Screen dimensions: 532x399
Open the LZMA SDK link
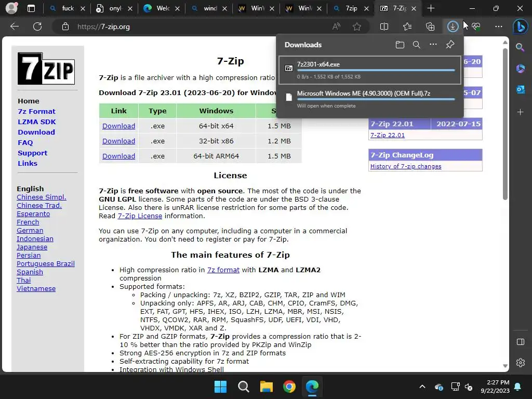click(x=37, y=122)
